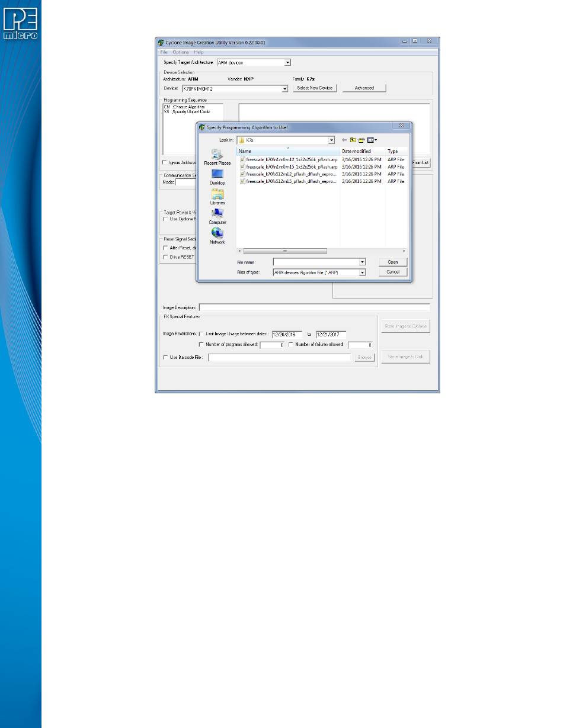Toggle Use Barcode File checkbox
Screen dimensions: 563x728
[x=165, y=357]
